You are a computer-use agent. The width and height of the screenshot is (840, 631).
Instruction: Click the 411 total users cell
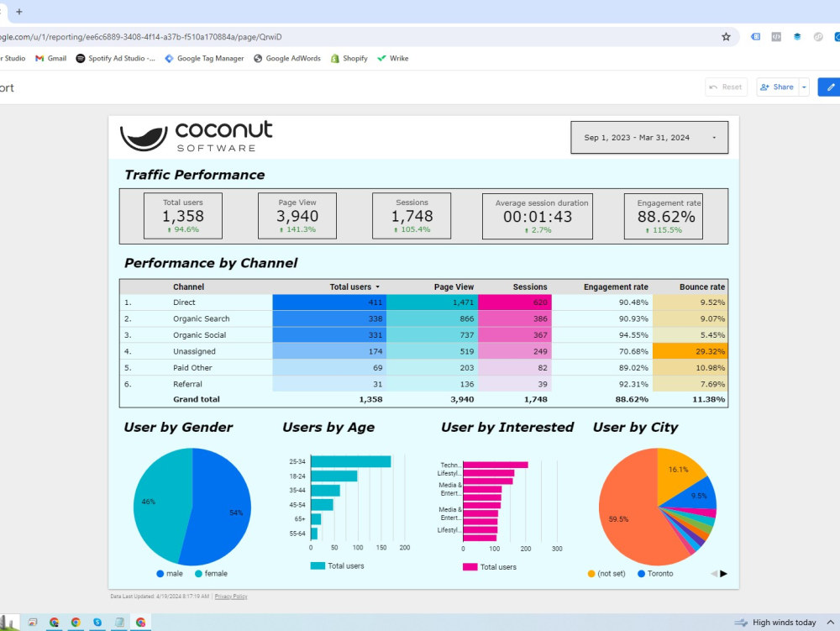(x=329, y=302)
